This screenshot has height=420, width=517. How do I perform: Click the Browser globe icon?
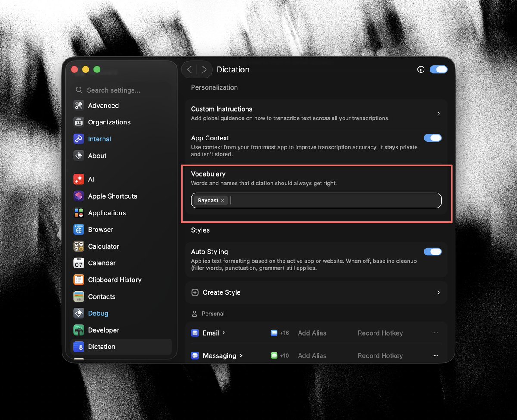pyautogui.click(x=78, y=230)
